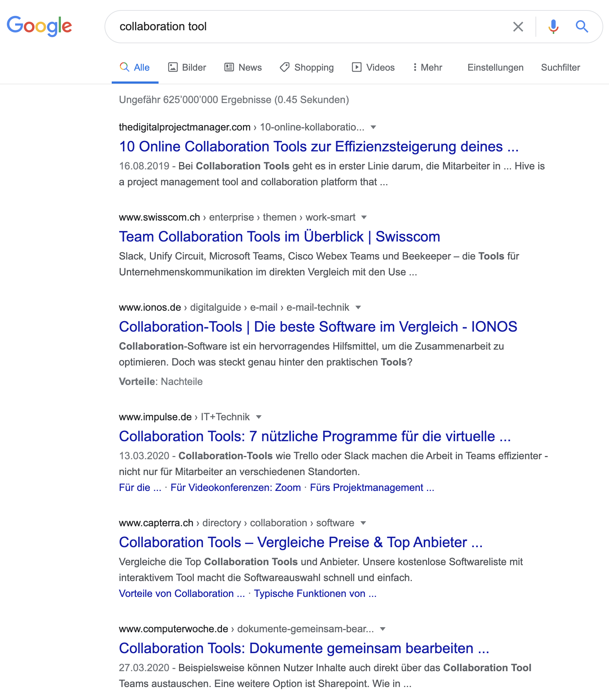This screenshot has height=700, width=609.
Task: Start voice search with microphone icon
Action: pyautogui.click(x=553, y=27)
